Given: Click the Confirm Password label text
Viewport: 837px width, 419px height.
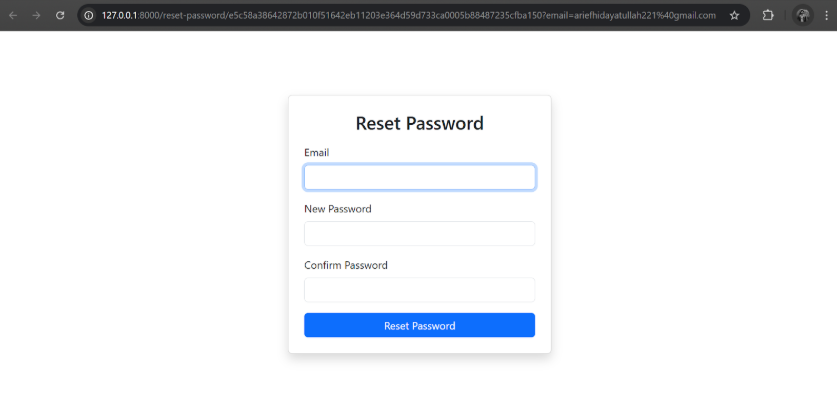Looking at the screenshot, I should point(346,265).
